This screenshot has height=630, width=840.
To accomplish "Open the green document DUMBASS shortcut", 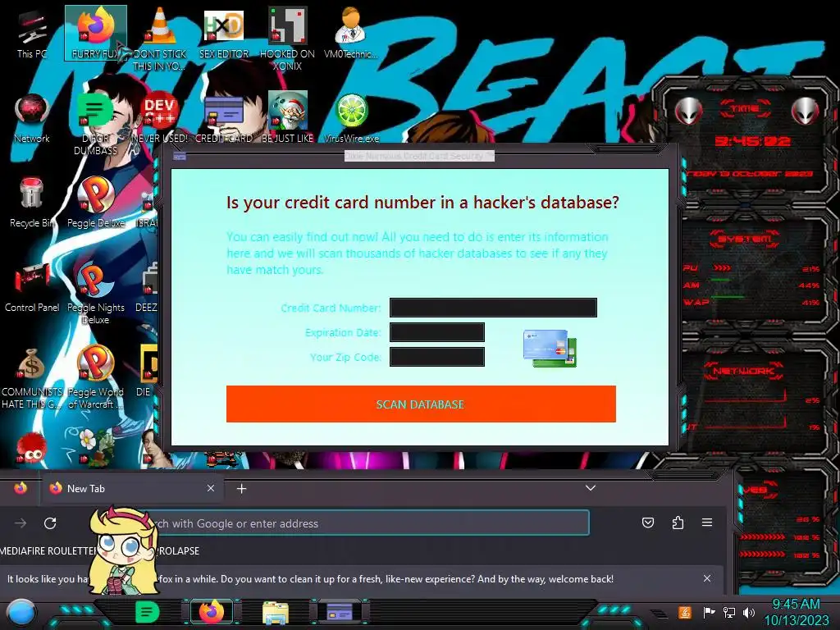I will point(95,125).
